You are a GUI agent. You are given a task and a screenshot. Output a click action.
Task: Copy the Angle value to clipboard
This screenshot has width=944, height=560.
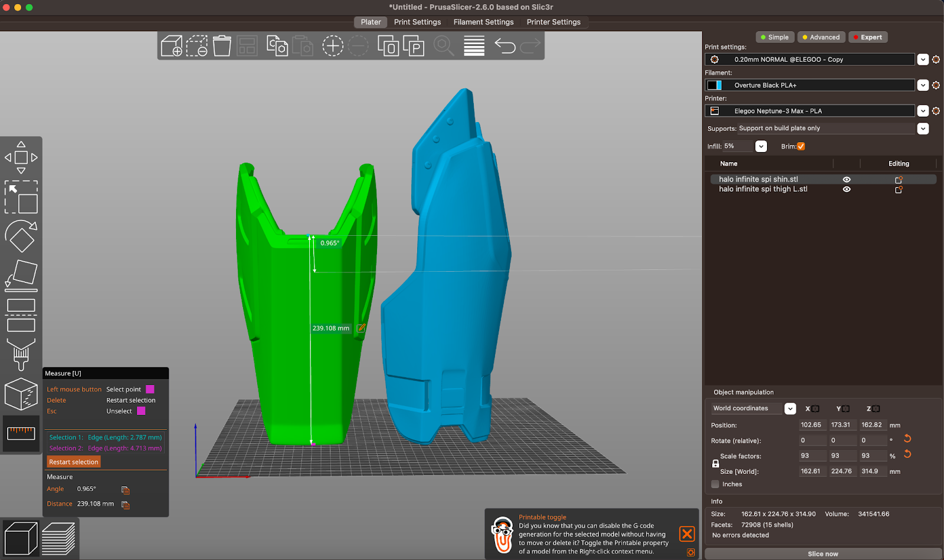tap(125, 490)
